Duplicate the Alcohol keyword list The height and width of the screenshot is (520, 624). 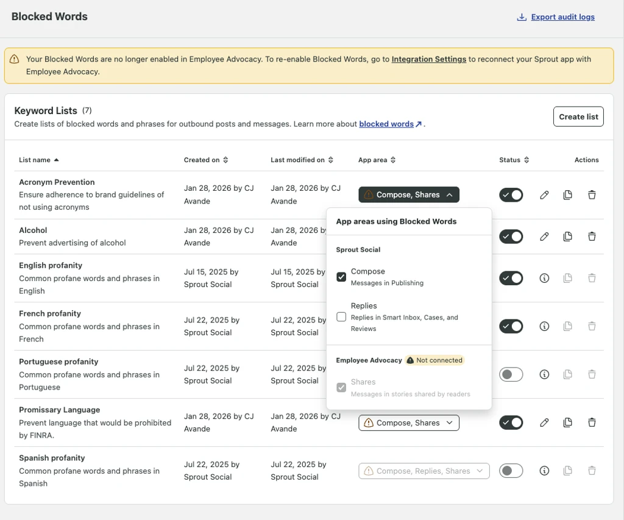(x=567, y=237)
